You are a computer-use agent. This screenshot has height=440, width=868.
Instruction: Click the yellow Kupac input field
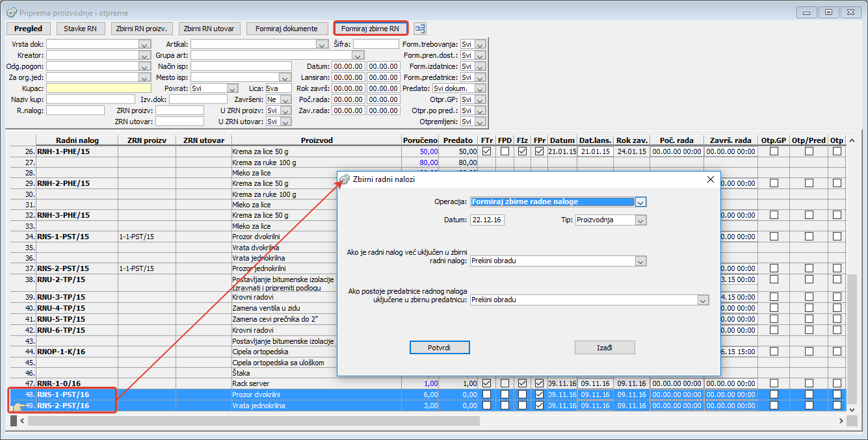[98, 88]
